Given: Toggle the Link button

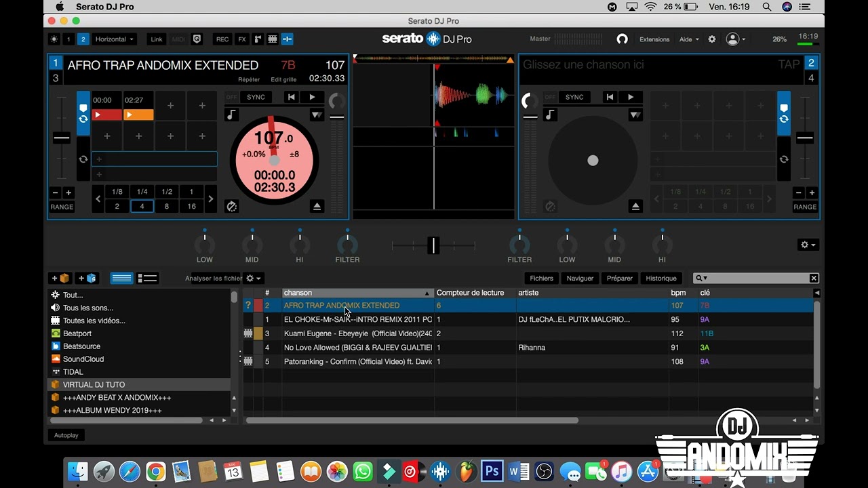Looking at the screenshot, I should click(157, 39).
